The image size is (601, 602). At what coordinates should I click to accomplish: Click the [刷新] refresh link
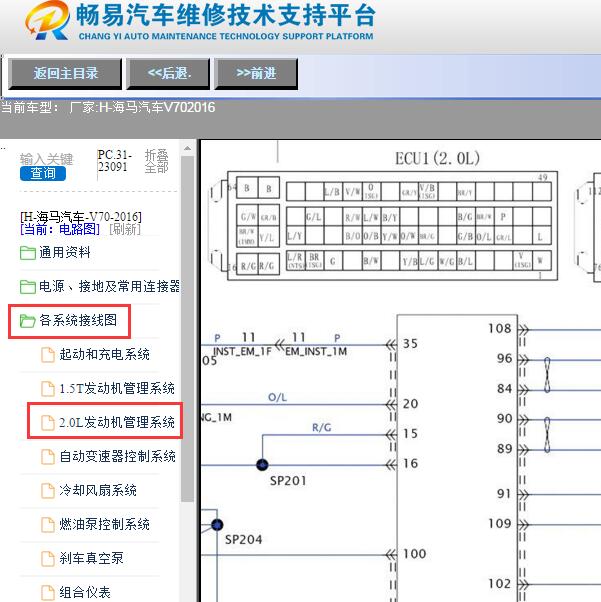125,229
